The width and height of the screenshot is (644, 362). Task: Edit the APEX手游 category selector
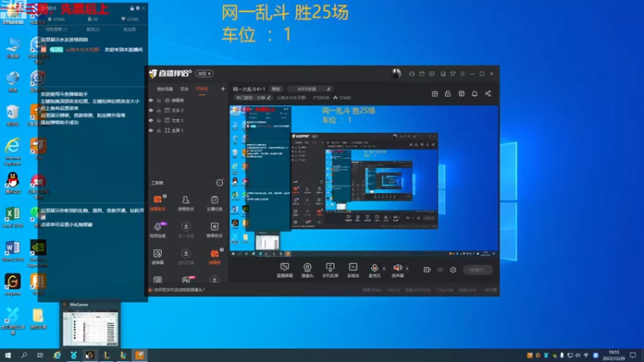[309, 88]
